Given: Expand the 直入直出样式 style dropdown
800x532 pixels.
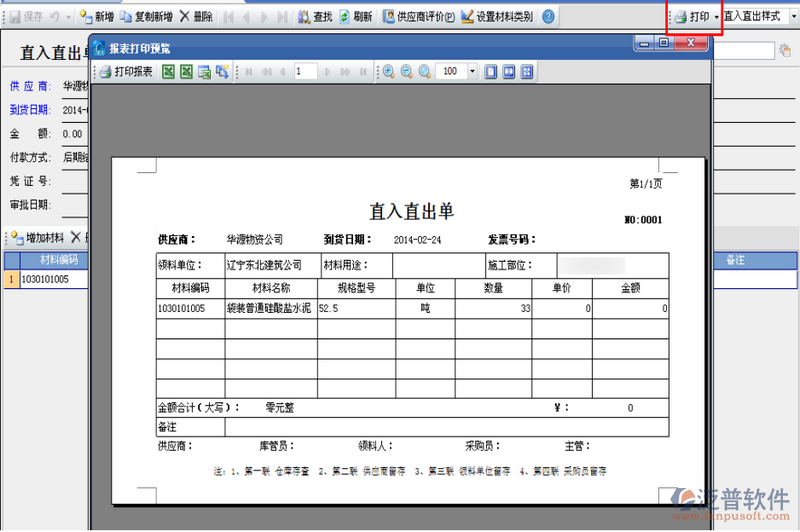Looking at the screenshot, I should point(794,17).
